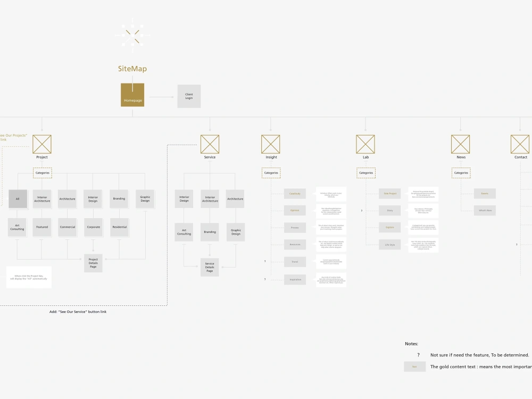The image size is (532, 399).
Task: Click the Contact wireframe placeholder icon
Action: [x=520, y=144]
